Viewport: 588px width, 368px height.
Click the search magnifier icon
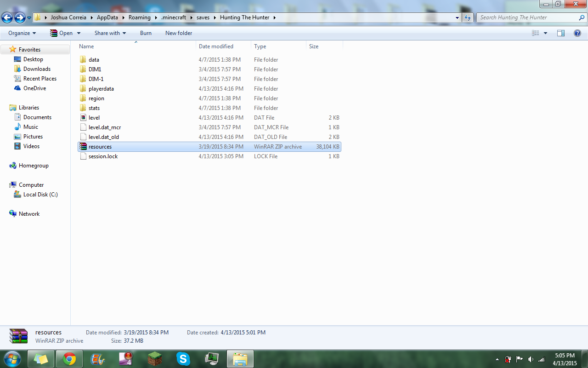tap(582, 17)
